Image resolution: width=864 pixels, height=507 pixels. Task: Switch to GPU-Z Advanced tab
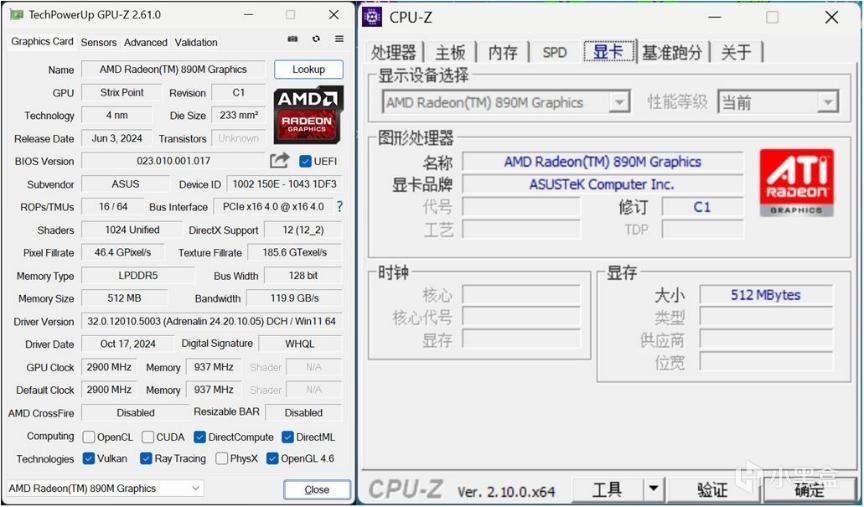click(145, 42)
